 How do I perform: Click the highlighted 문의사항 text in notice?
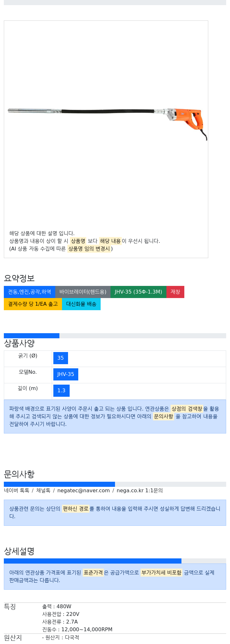[164, 417]
